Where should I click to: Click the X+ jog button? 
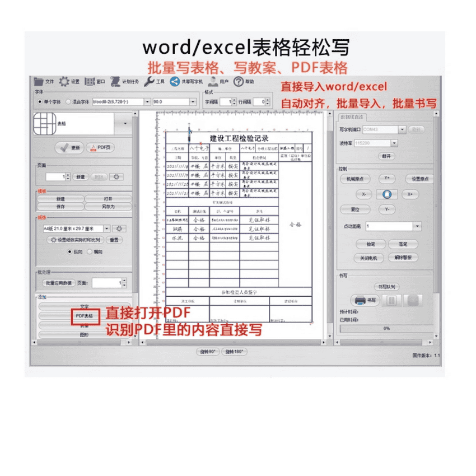pos(410,194)
